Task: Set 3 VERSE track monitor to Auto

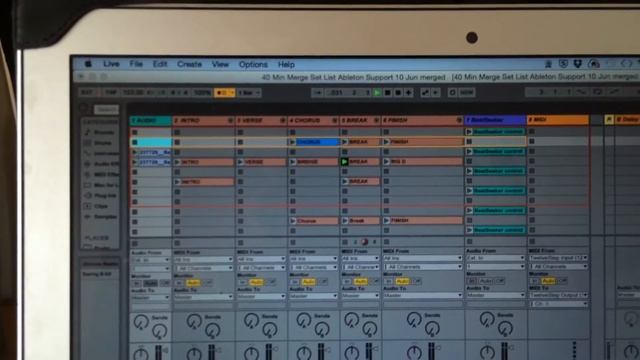Action: tap(256, 282)
